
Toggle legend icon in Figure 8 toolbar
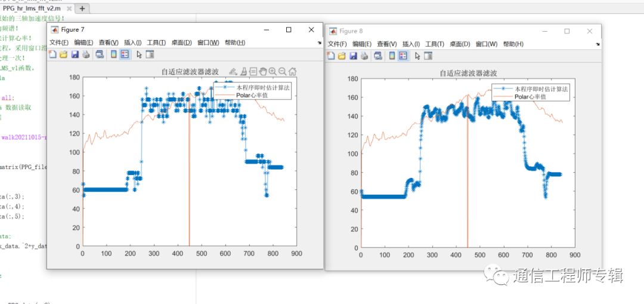404,56
